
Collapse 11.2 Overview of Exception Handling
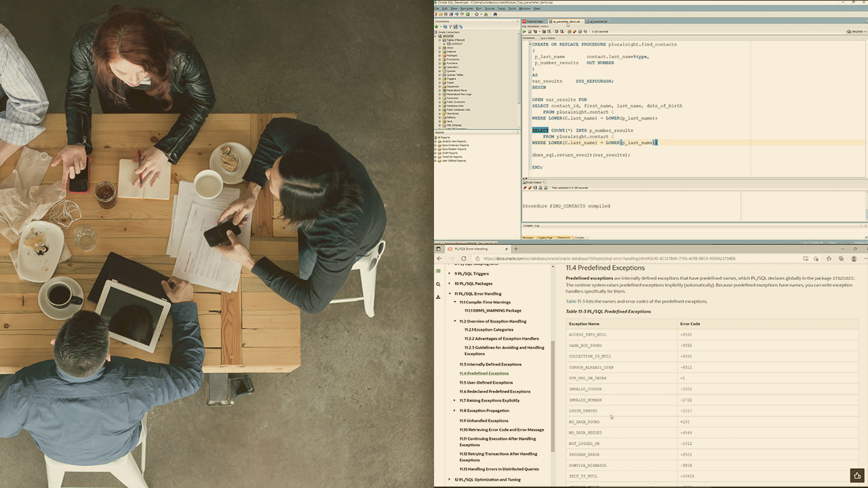pyautogui.click(x=455, y=321)
